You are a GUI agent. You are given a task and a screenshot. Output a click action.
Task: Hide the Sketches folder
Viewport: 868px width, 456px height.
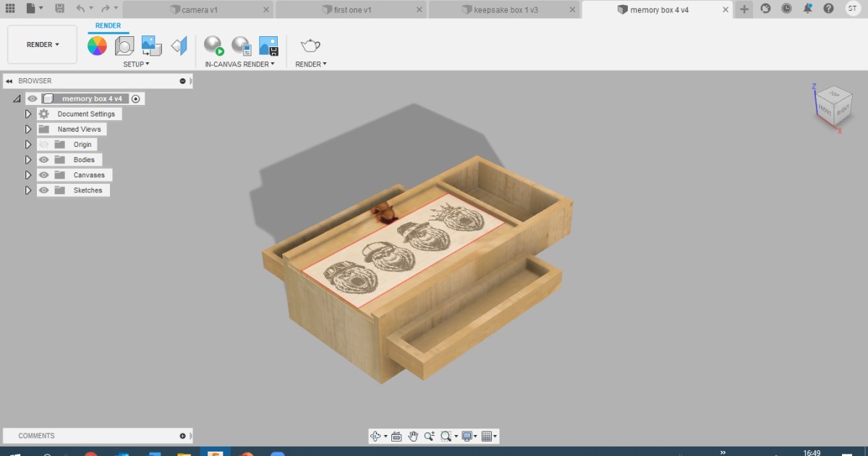[x=43, y=190]
